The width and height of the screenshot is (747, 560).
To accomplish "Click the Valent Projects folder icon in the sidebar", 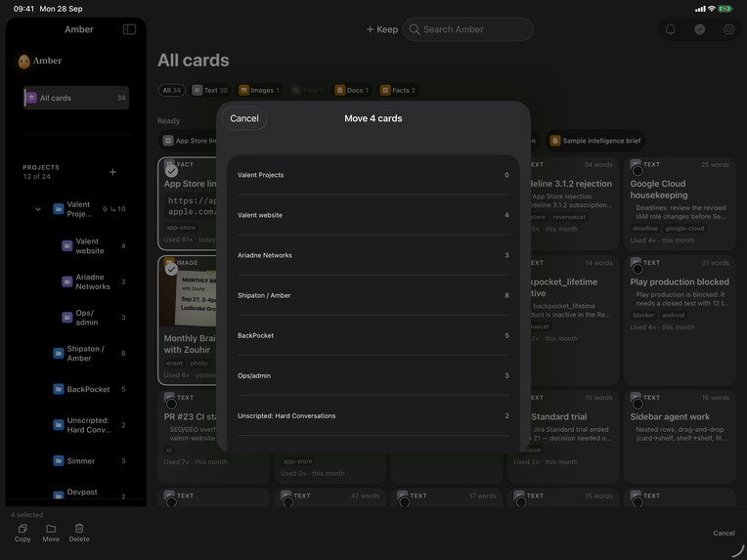I will click(58, 209).
